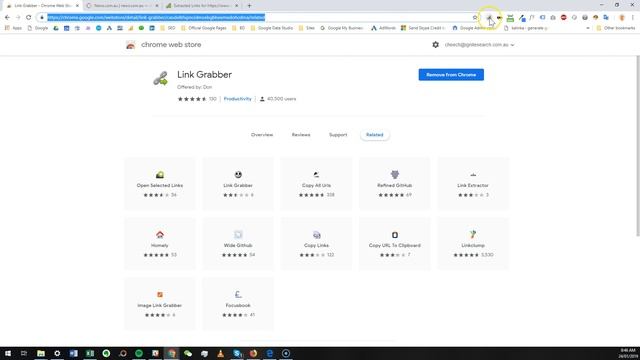Image resolution: width=640 pixels, height=360 pixels.
Task: Click the Homely house icon
Action: click(160, 235)
